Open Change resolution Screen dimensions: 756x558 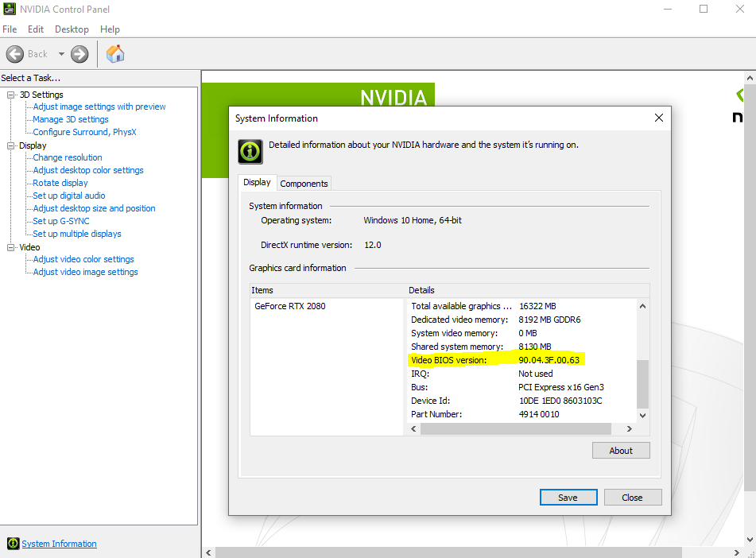tap(68, 157)
